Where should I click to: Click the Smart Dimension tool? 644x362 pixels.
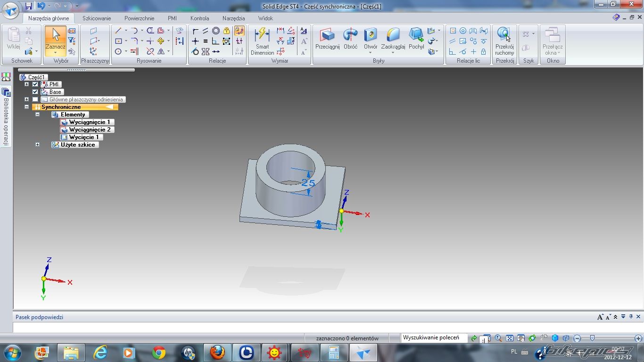coord(262,41)
